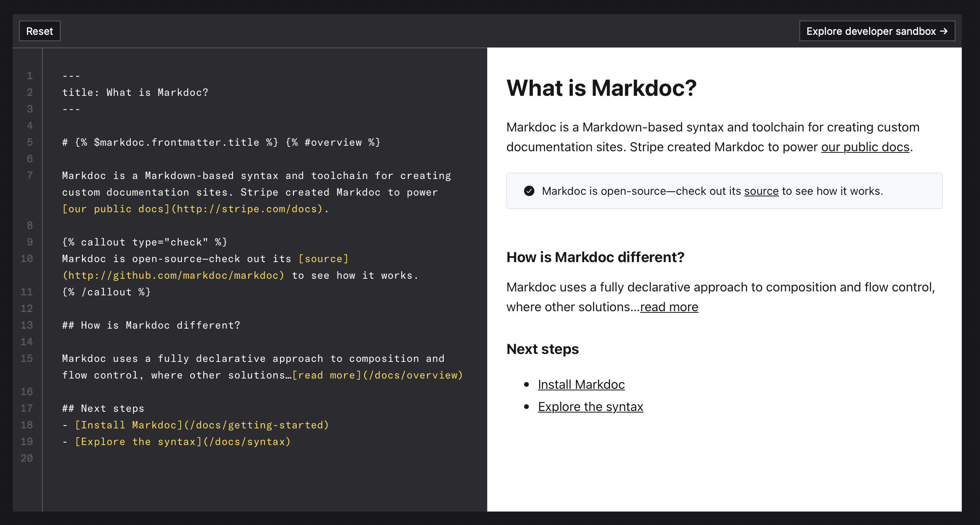Viewport: 980px width, 525px height.
Task: Click the check-circle icon in the callout box
Action: click(x=529, y=191)
